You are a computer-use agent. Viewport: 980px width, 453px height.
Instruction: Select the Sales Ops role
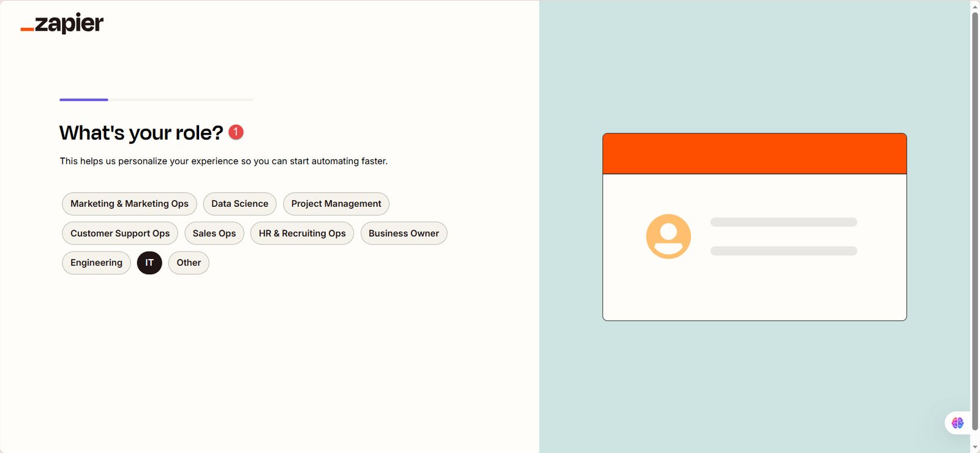pyautogui.click(x=214, y=233)
